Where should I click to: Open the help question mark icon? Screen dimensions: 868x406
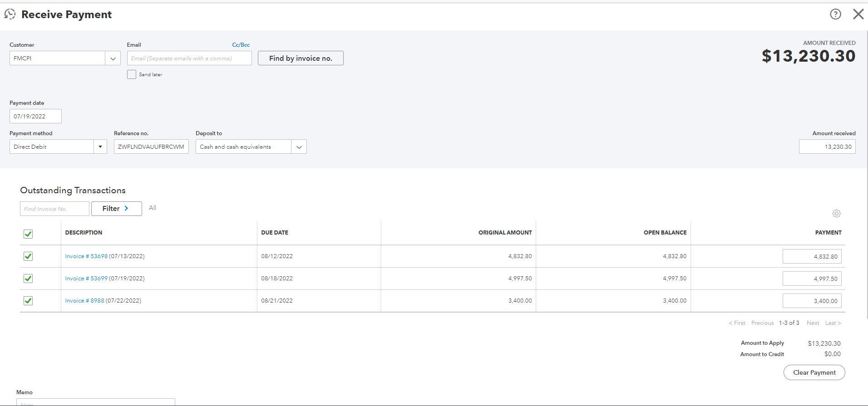pyautogui.click(x=835, y=14)
